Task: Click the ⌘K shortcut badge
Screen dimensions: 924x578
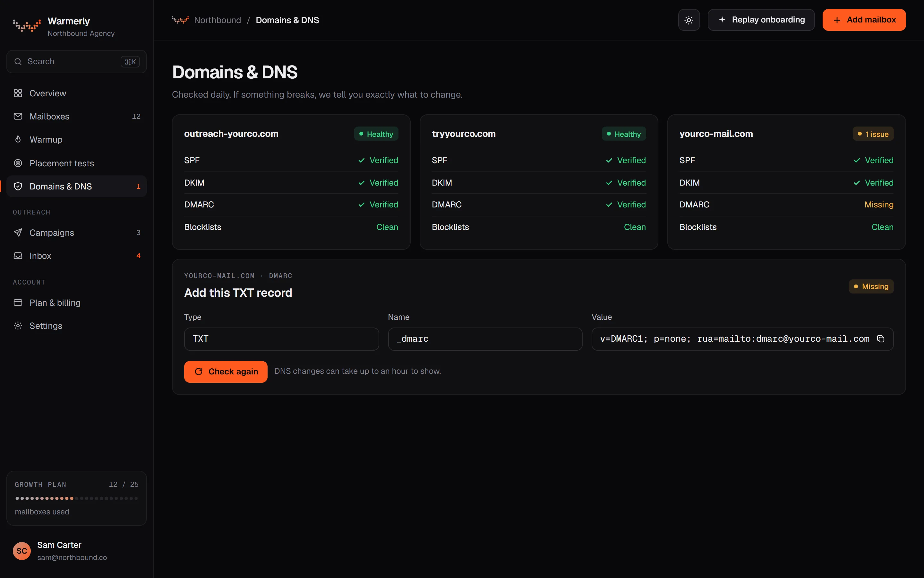Action: click(130, 62)
